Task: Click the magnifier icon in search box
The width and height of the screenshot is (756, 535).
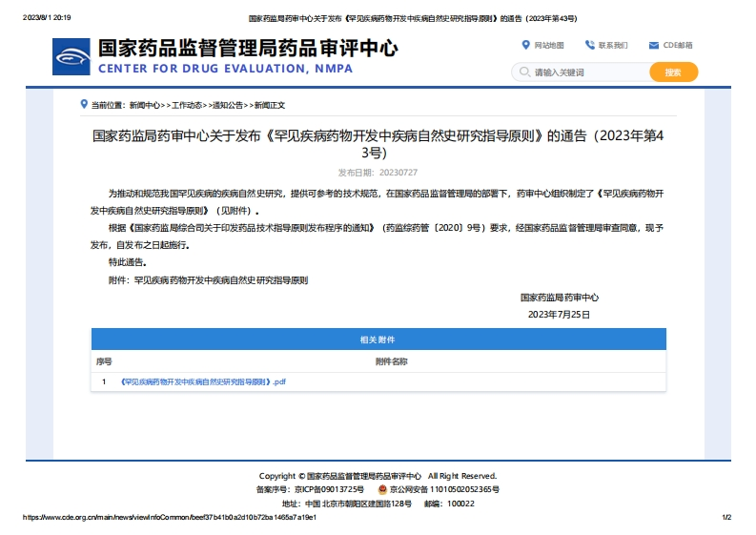Action: click(x=523, y=72)
